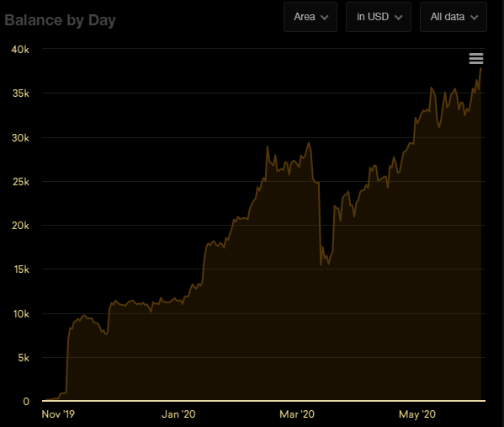Screen dimensions: 504x427
Task: Click the Balance by Day title
Action: (60, 20)
